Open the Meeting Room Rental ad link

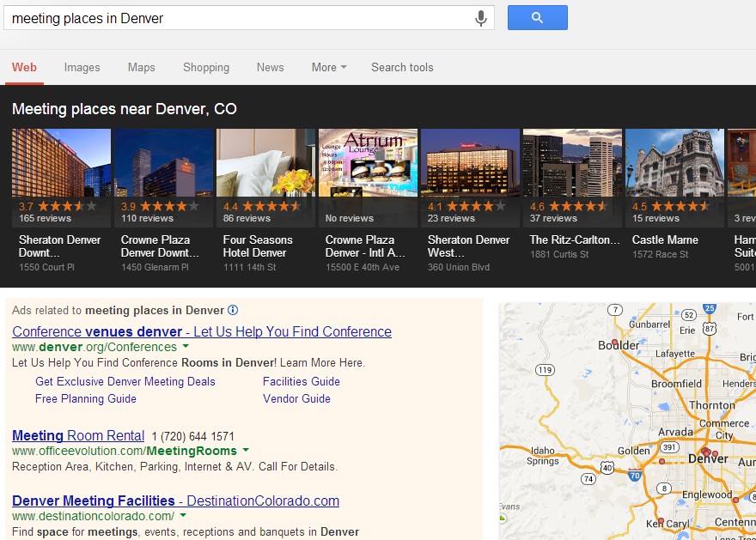click(x=78, y=435)
